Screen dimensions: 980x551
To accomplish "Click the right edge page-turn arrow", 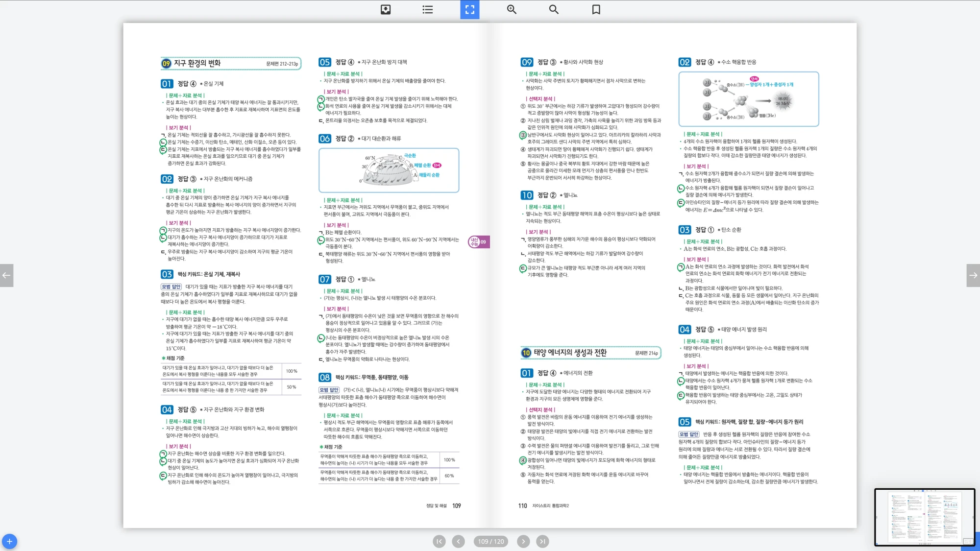I will pyautogui.click(x=973, y=275).
